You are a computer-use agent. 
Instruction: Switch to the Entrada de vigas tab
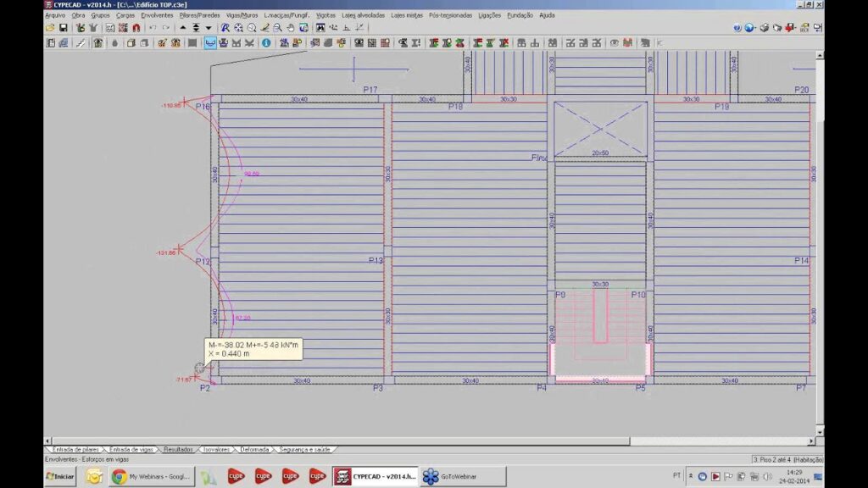[131, 450]
